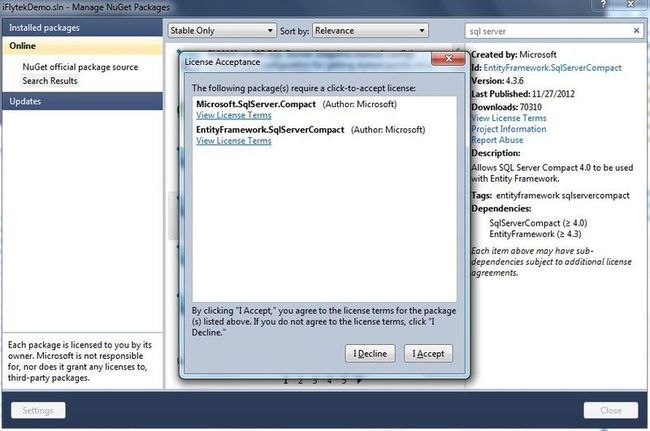This screenshot has height=431, width=650.
Task: Close the License Acceptance dialog
Action: (x=448, y=59)
